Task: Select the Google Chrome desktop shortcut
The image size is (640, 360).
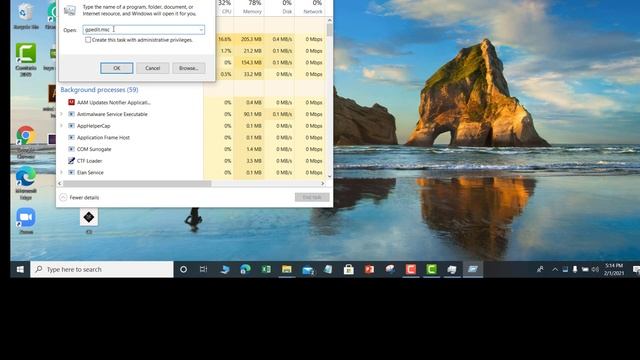Action: click(26, 142)
